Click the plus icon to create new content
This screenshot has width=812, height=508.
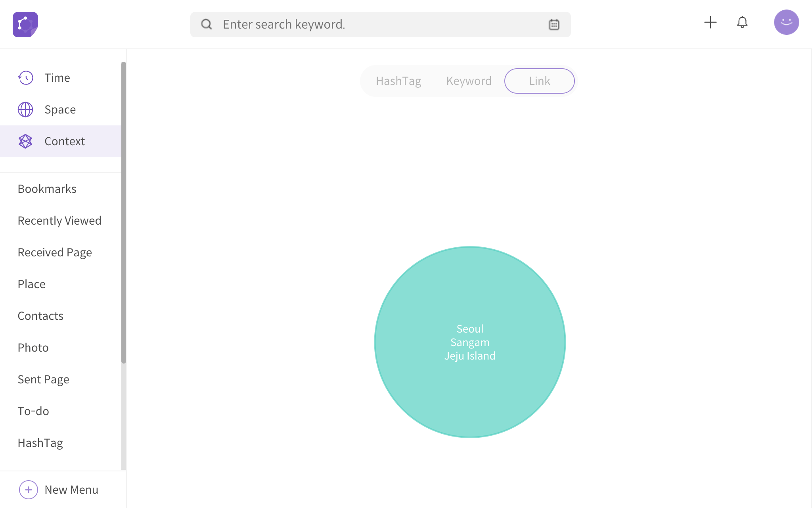(x=710, y=23)
